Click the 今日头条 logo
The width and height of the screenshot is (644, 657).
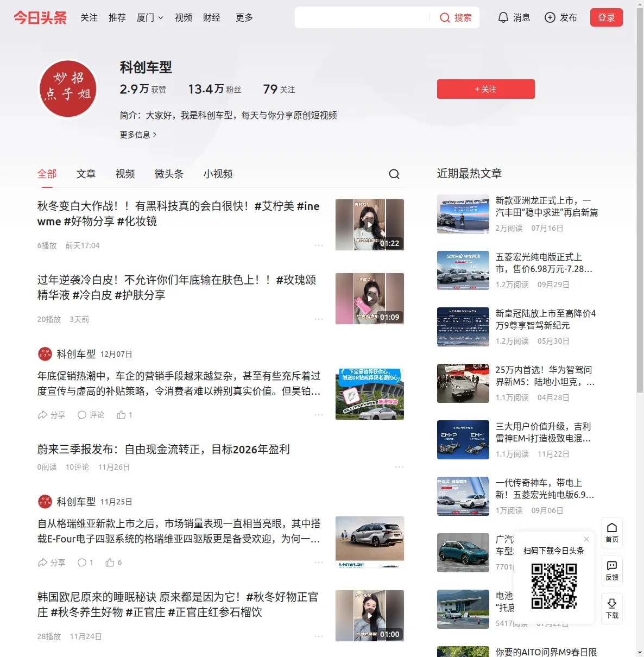coord(40,17)
